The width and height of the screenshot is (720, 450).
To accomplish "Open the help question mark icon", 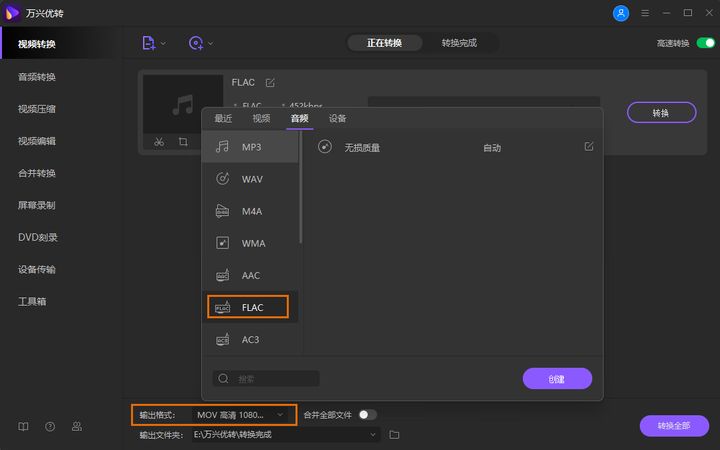I will (x=50, y=427).
